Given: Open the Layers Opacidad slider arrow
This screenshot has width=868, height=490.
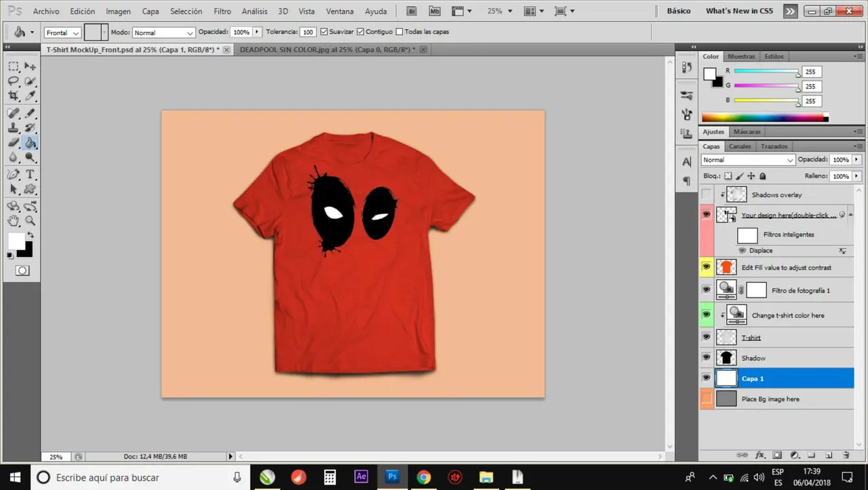Looking at the screenshot, I should (856, 160).
